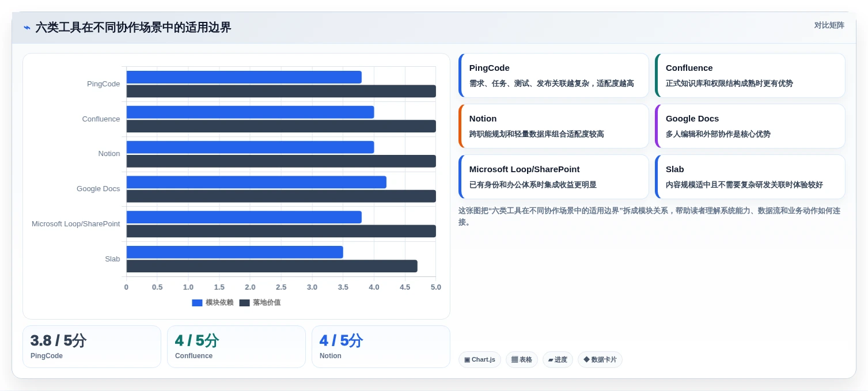Click the Google Docs 模块依赖 blue bar
868x391 pixels.
[256, 182]
